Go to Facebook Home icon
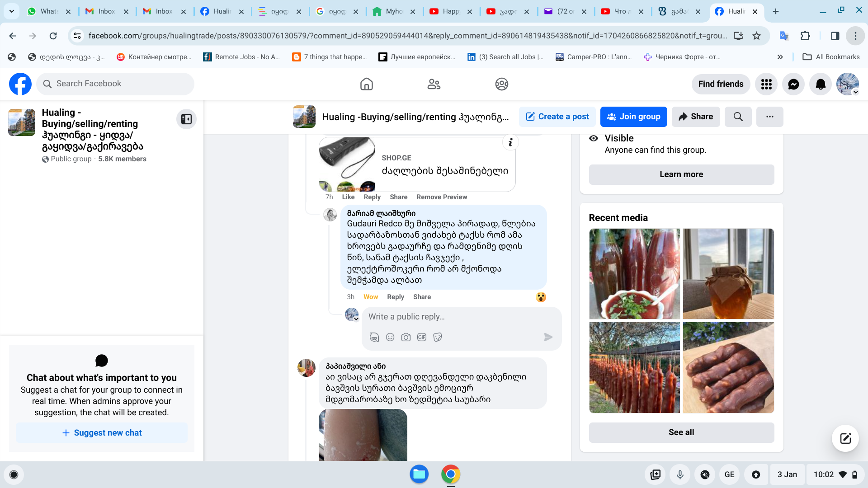This screenshot has height=488, width=868. pos(366,84)
